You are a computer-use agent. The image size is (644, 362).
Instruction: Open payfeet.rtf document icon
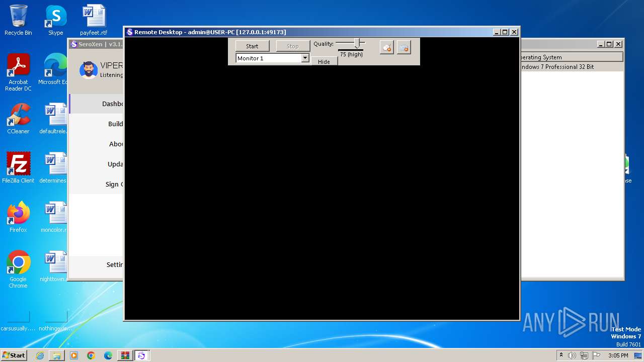click(94, 20)
